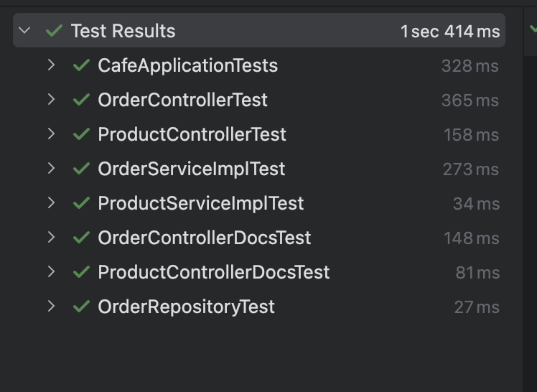Click the 1 sec 414 ms total duration

[x=450, y=32]
